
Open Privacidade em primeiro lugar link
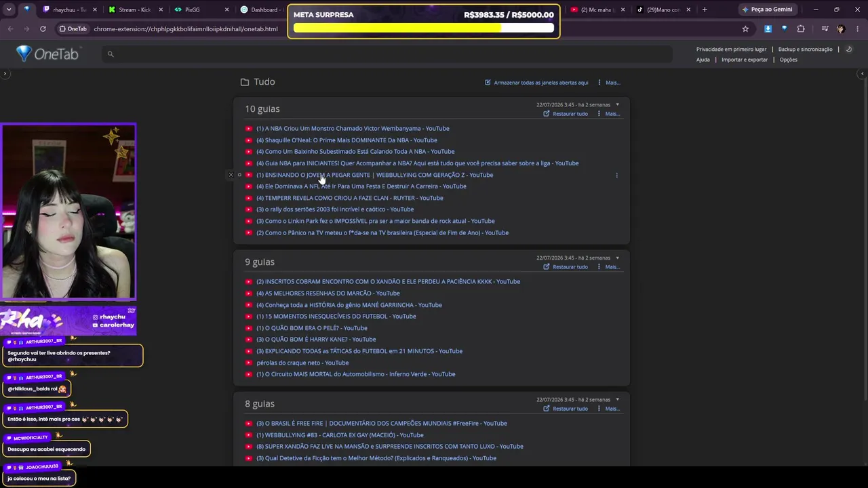tap(731, 49)
